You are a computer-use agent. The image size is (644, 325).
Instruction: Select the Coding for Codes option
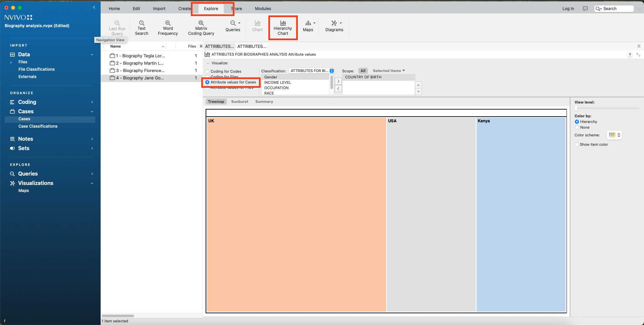208,71
